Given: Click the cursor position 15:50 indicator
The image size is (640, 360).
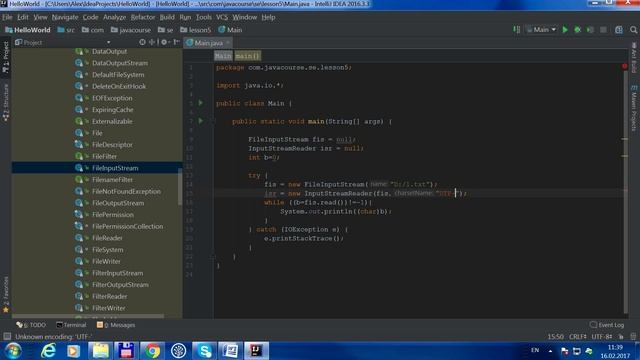Looking at the screenshot, I should point(555,337).
